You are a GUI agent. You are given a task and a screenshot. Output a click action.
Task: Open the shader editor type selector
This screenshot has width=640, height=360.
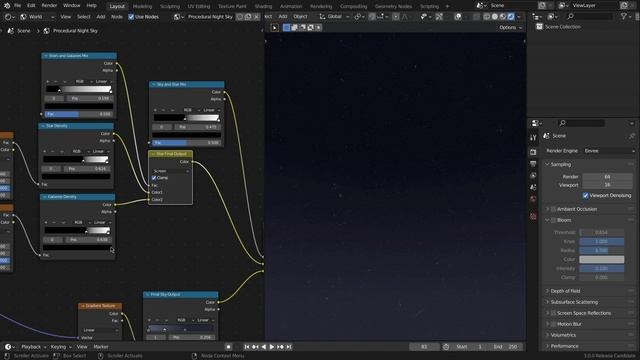[9, 17]
